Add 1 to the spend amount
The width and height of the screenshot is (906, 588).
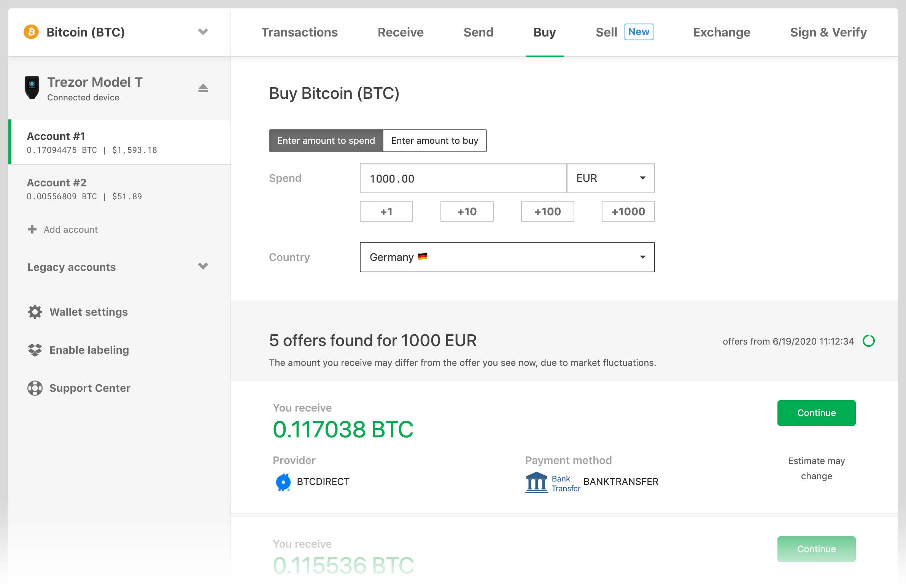386,211
